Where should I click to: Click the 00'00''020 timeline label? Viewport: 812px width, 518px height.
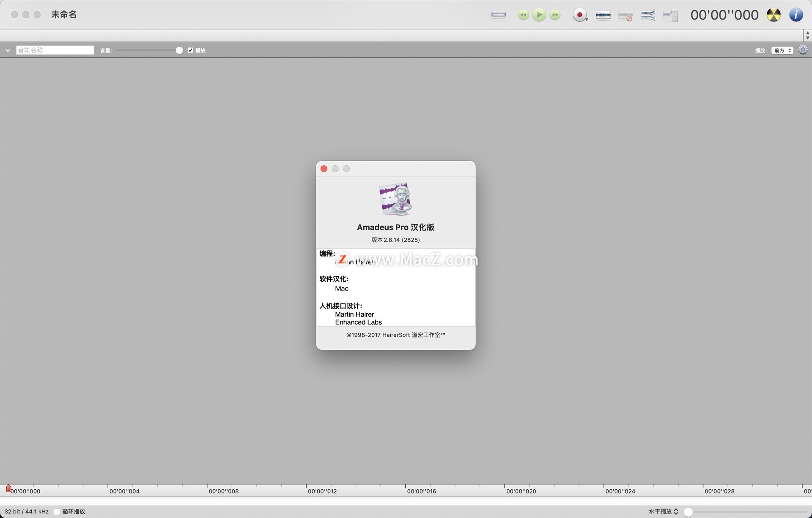(521, 491)
